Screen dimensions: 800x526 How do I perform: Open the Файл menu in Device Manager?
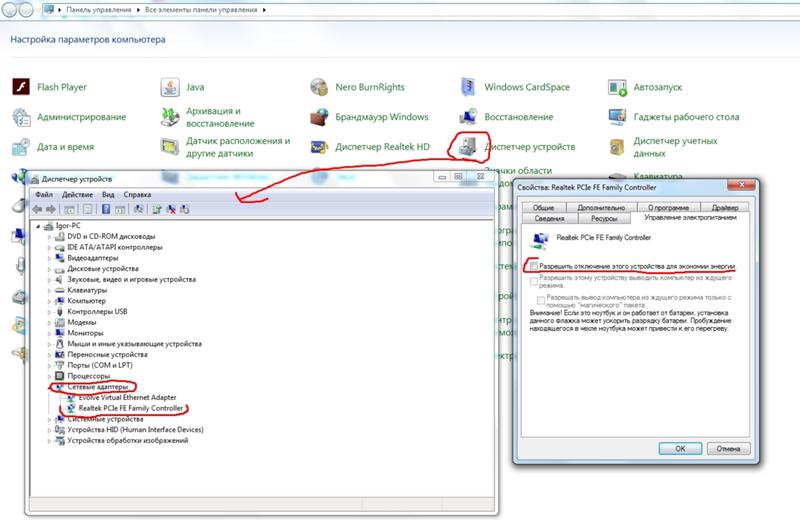point(44,194)
